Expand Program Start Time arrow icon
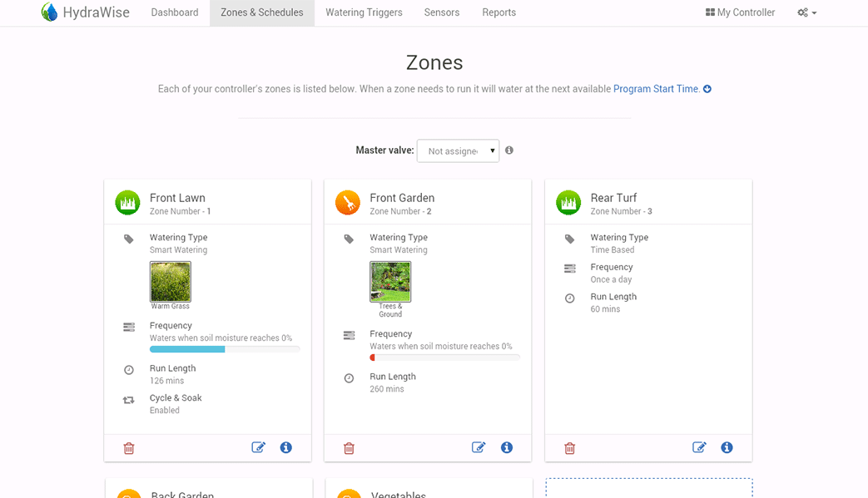The width and height of the screenshot is (868, 498). click(707, 89)
